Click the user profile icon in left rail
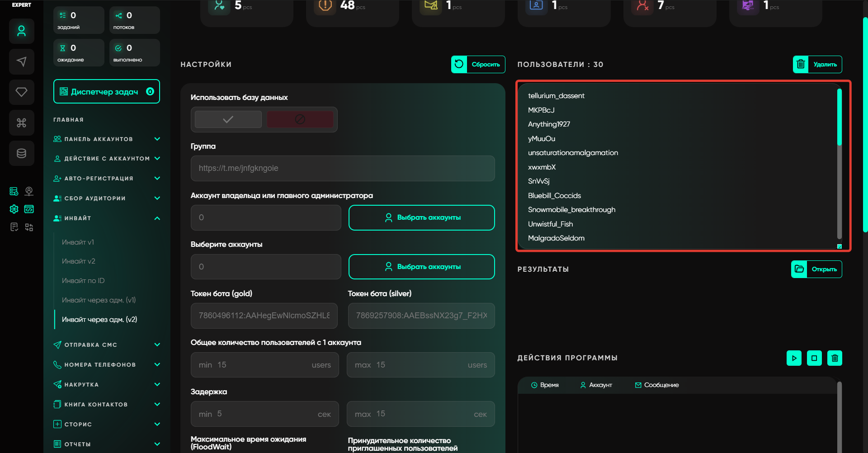Image resolution: width=868 pixels, height=453 pixels. [x=21, y=31]
